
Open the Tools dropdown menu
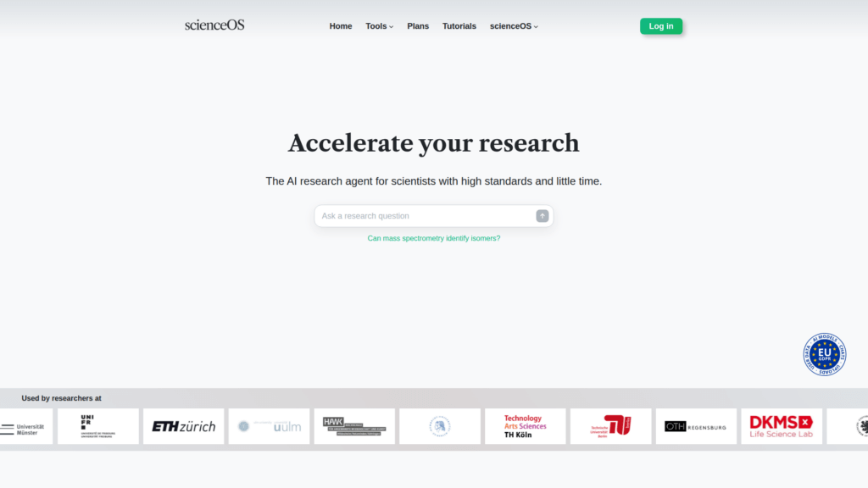pos(379,26)
